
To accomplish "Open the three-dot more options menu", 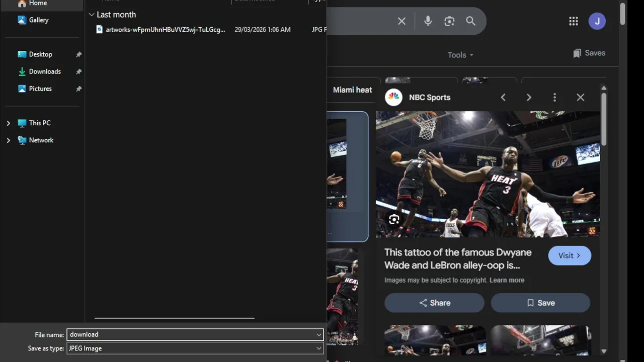I will click(x=554, y=98).
